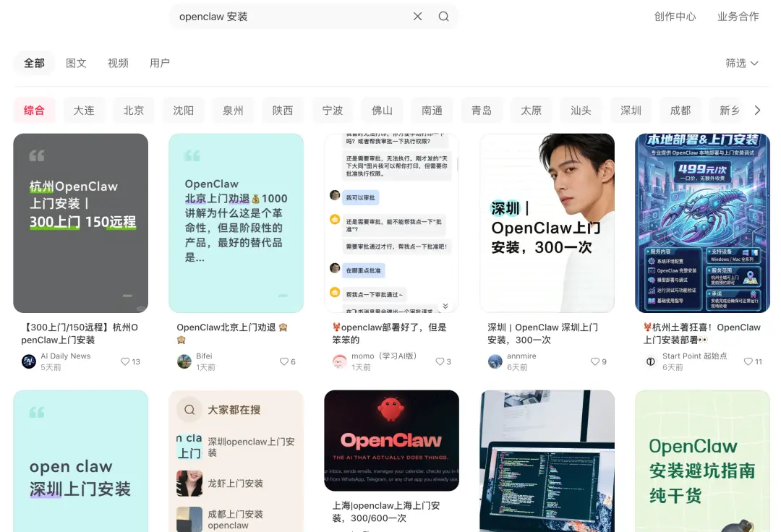Open the 上海openclaw上门安装 post thumbnail
781x532 pixels.
pos(391,442)
